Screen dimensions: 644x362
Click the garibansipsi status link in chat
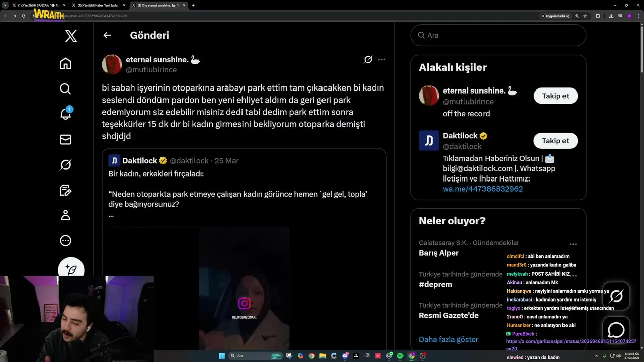click(x=571, y=345)
